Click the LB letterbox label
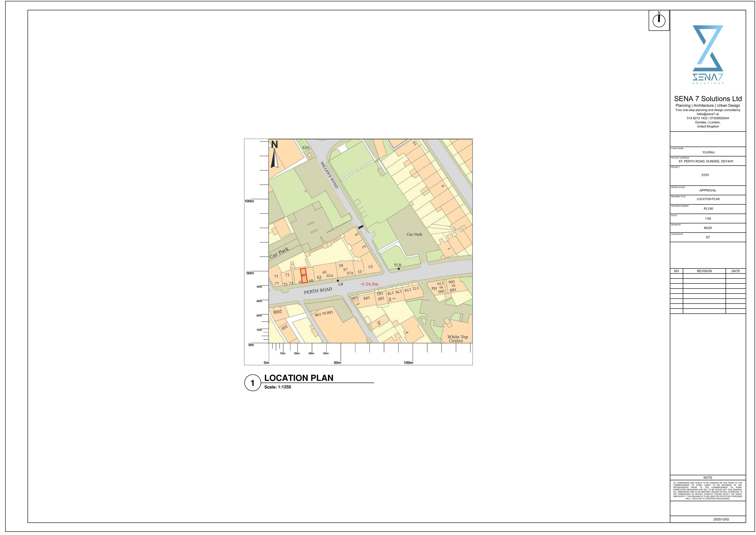The width and height of the screenshot is (756, 535). pos(341,284)
